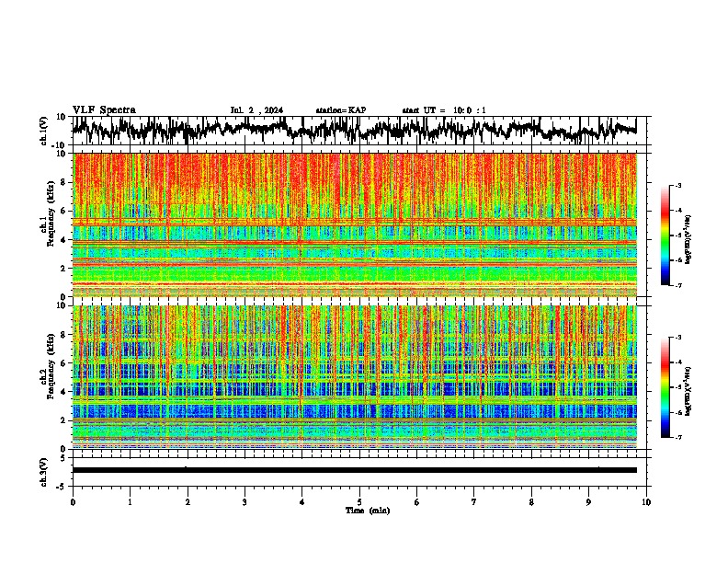This screenshot has height=563, width=728.
Task: Click time axis tick label "6"
Action: click(417, 502)
